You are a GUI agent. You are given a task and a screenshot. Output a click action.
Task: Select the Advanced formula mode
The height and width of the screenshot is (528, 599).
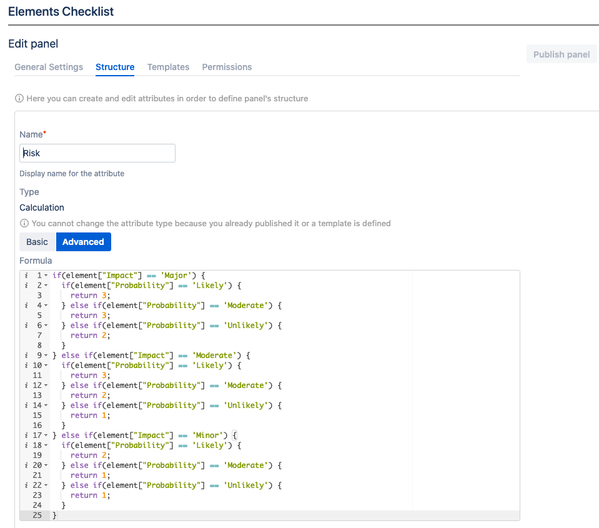pos(83,242)
